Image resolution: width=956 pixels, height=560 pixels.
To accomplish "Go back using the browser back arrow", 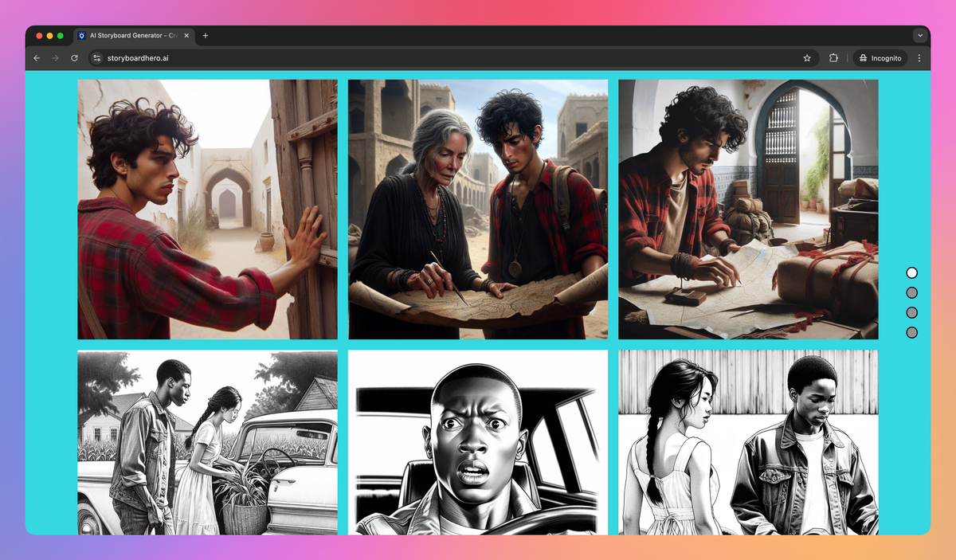I will pyautogui.click(x=37, y=58).
